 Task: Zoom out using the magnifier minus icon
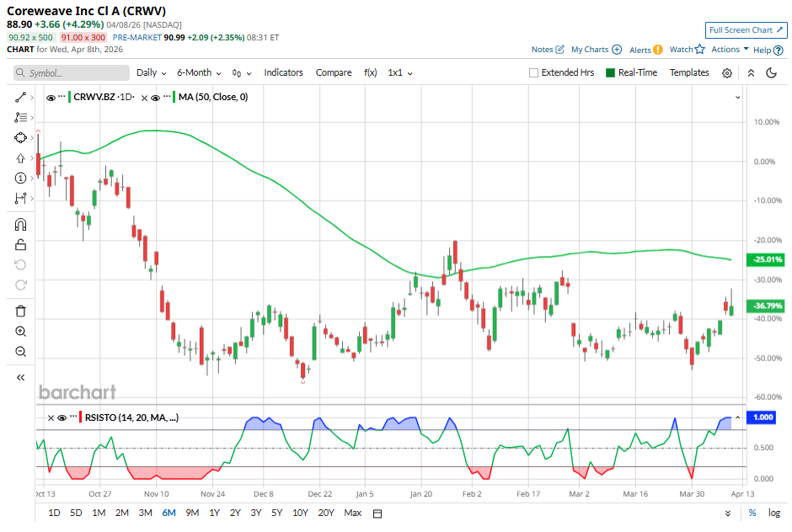pyautogui.click(x=21, y=352)
